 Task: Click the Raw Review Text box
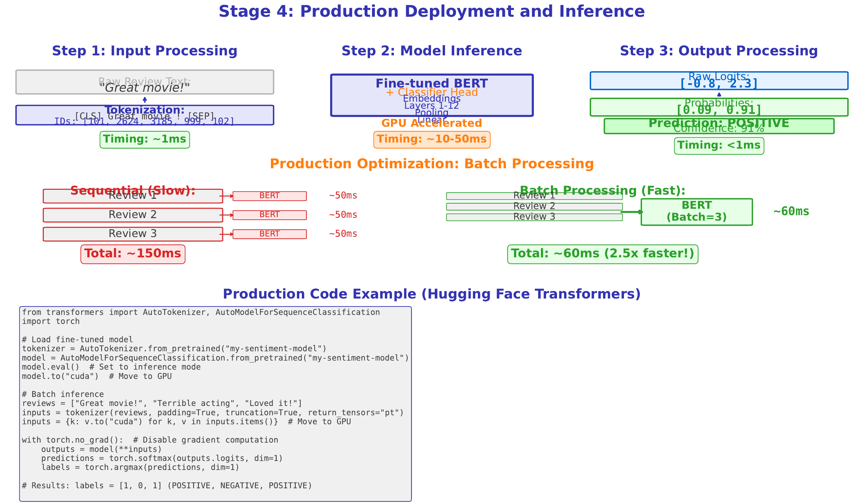[x=144, y=82]
